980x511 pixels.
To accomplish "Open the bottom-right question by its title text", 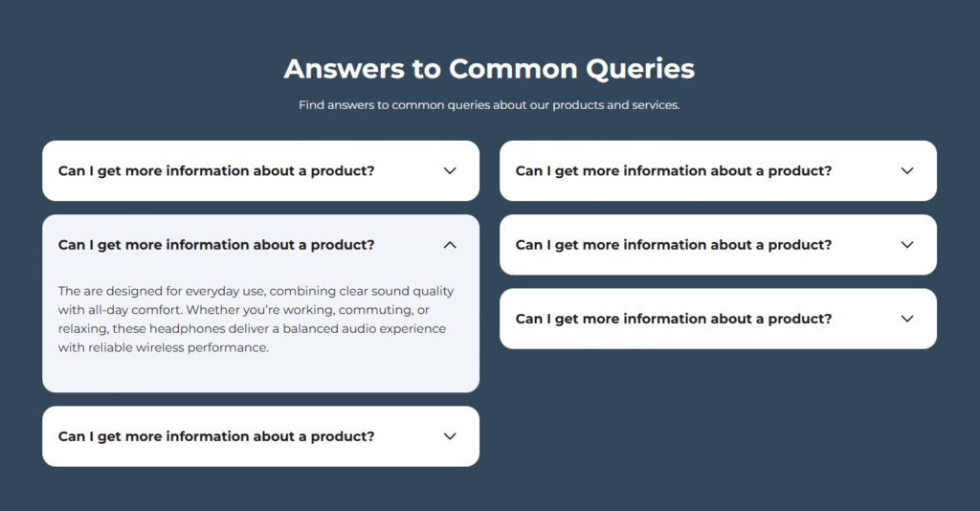I will pyautogui.click(x=673, y=319).
